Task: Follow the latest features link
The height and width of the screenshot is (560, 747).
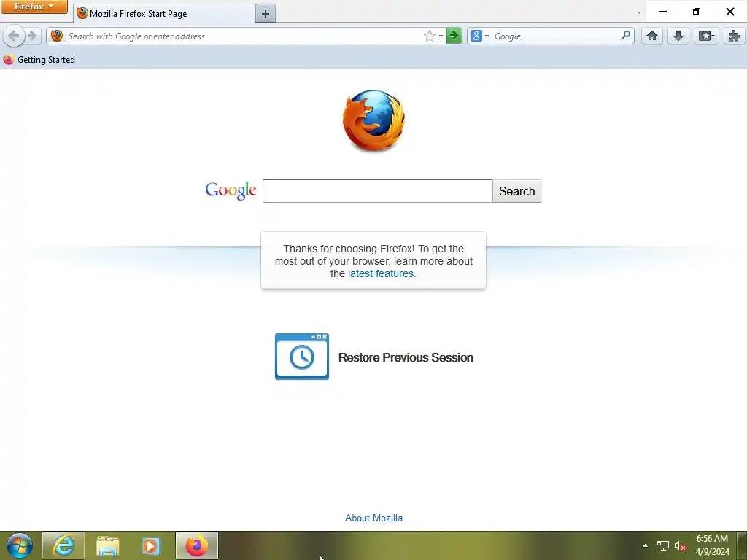Action: click(x=381, y=273)
